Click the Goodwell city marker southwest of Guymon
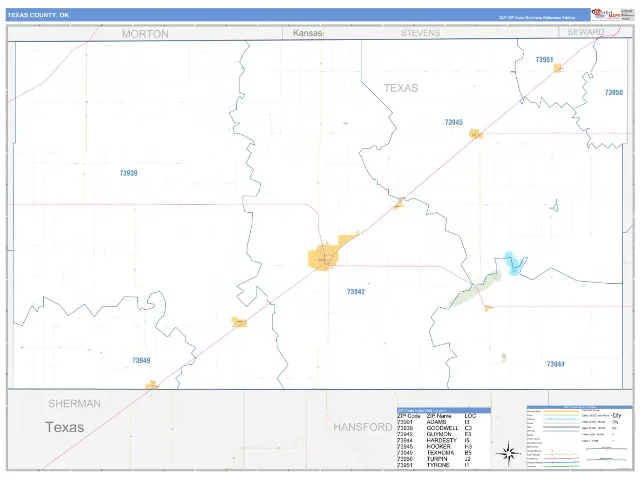Viewport: 640px width, 480px height. point(240,322)
